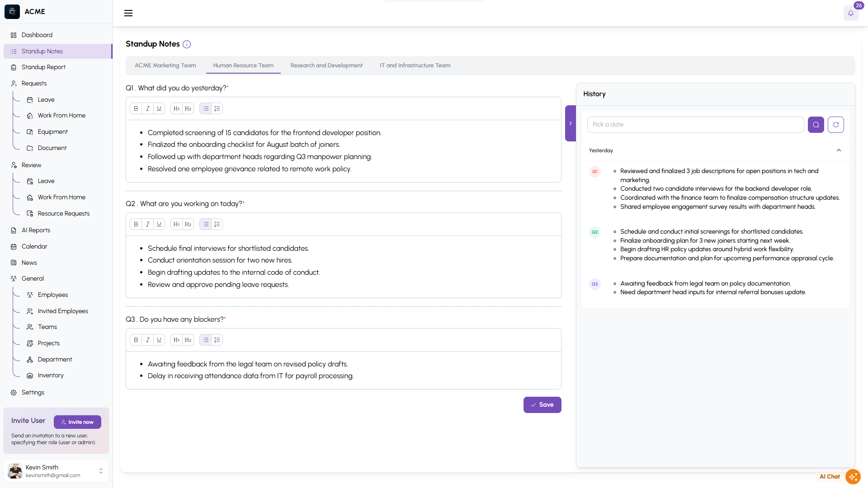Image resolution: width=868 pixels, height=488 pixels.
Task: Collapse the Yesterday history section
Action: [839, 150]
